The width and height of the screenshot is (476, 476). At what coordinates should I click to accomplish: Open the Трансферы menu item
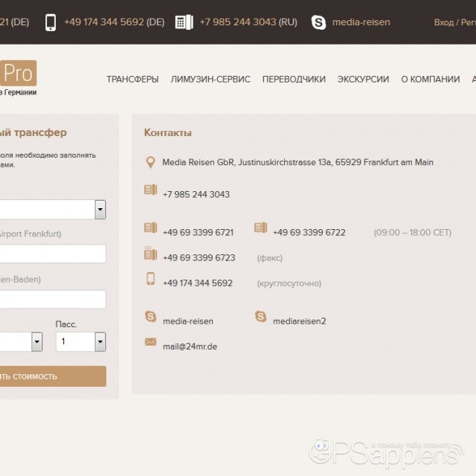tap(132, 80)
